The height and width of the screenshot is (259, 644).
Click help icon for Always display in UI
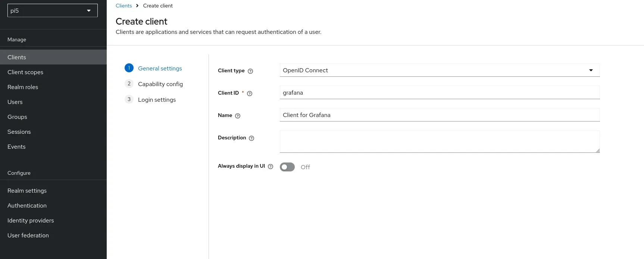[271, 167]
